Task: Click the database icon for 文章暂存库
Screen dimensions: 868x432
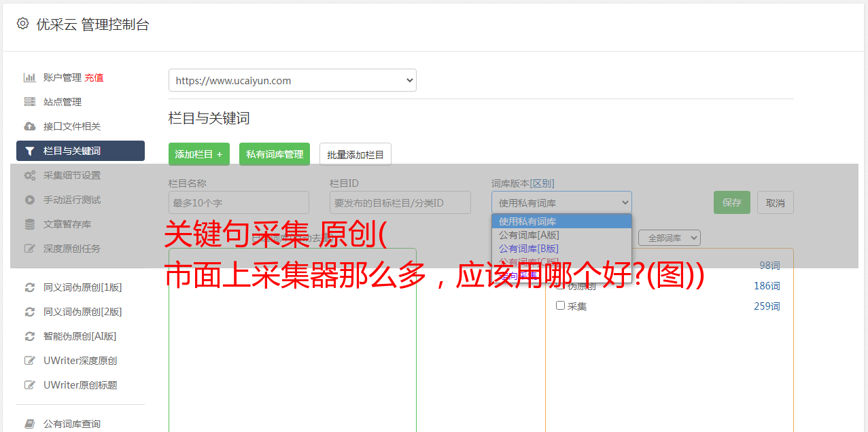Action: (30, 224)
